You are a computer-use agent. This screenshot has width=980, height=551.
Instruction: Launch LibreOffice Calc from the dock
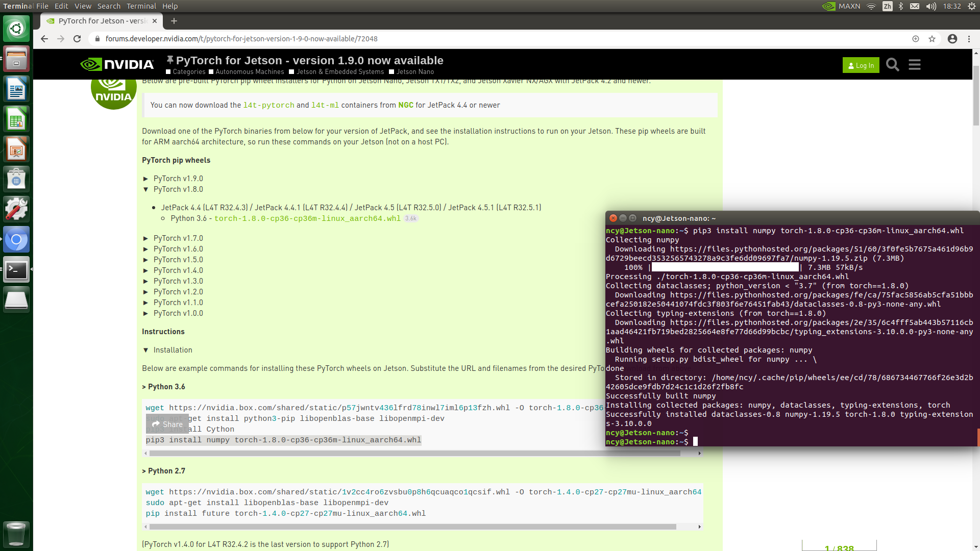click(16, 119)
